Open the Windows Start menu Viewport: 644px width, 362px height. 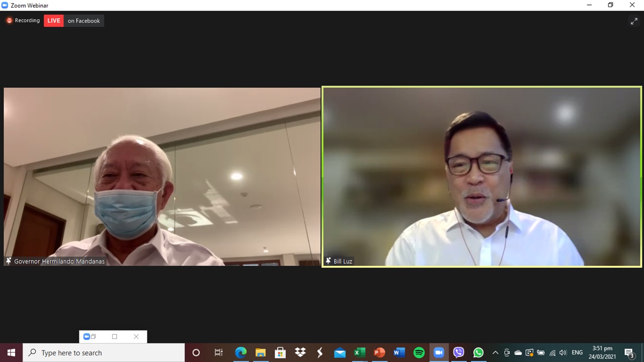11,352
